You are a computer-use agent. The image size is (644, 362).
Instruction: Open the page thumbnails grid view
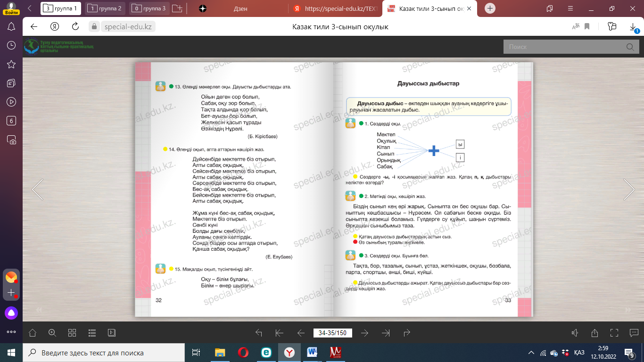(x=72, y=333)
